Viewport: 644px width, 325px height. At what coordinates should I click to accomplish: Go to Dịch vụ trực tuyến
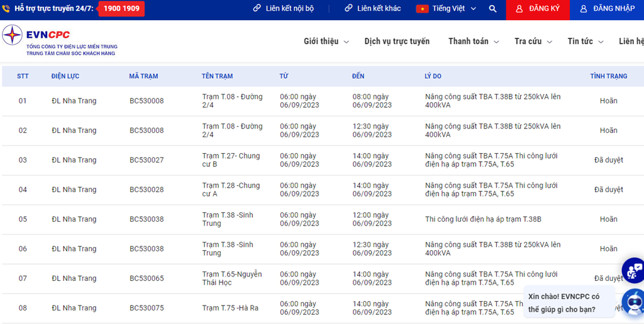397,42
